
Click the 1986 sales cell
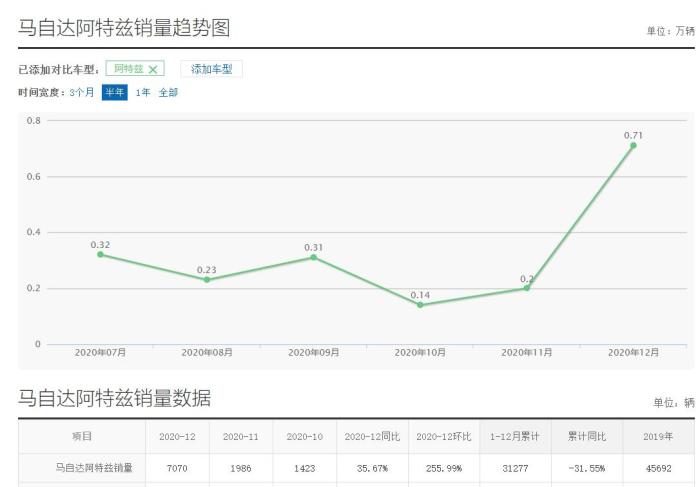point(241,468)
